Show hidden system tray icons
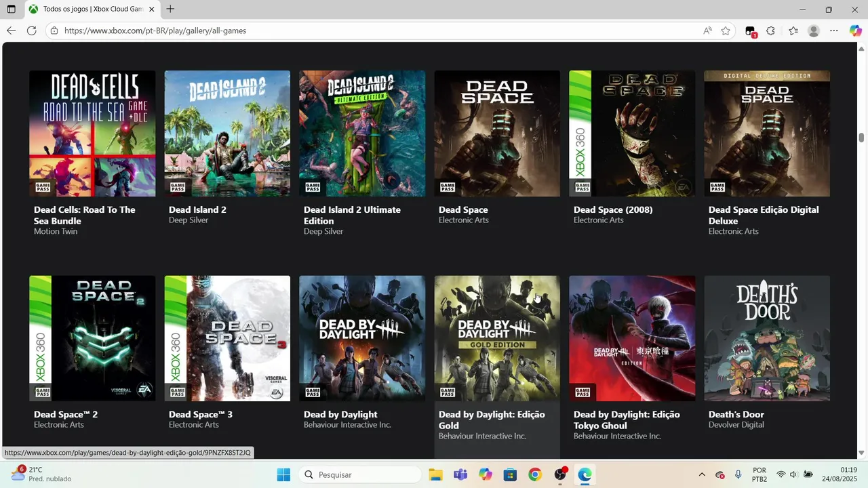 pos(702,474)
